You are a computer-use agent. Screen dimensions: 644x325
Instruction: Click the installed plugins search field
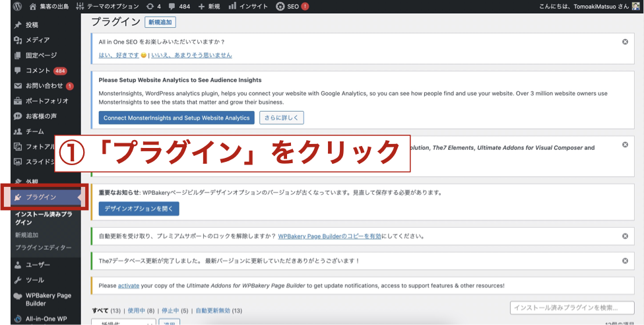[x=572, y=308]
